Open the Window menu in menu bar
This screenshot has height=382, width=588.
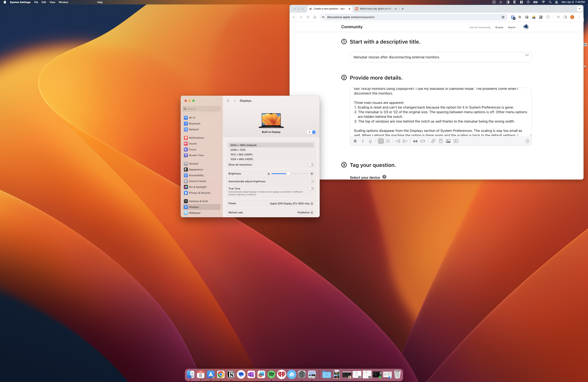pyautogui.click(x=63, y=2)
